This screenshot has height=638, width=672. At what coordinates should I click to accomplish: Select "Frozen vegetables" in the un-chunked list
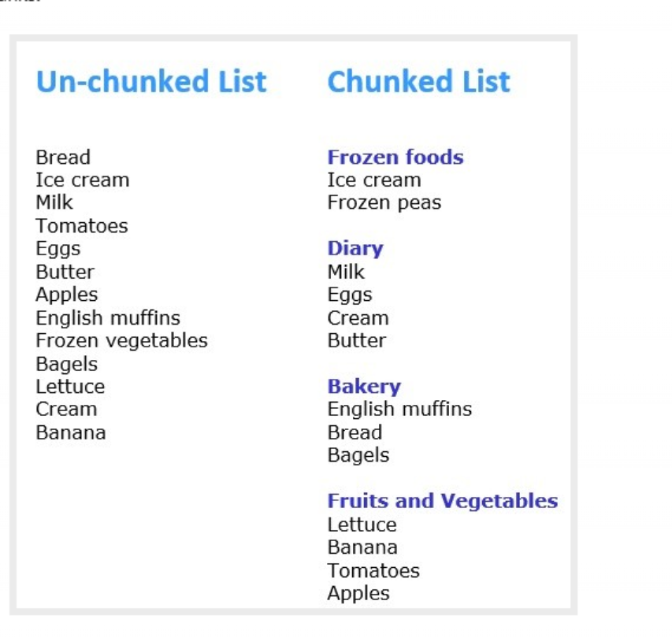pos(121,341)
